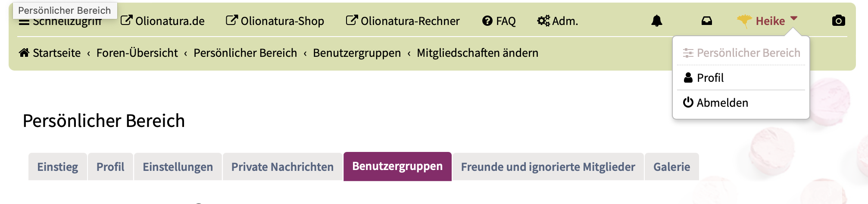Switch to the Galerie tab
868x204 pixels.
point(671,167)
